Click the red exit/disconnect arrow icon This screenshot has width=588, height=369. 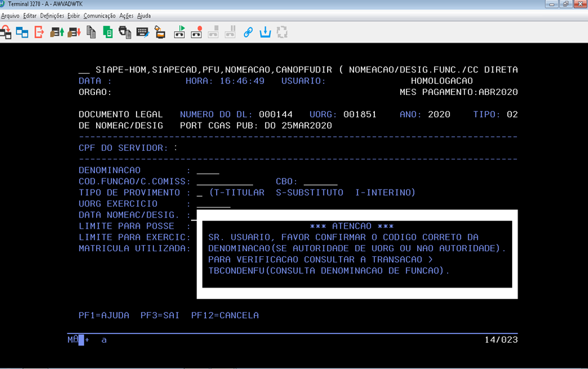[39, 32]
